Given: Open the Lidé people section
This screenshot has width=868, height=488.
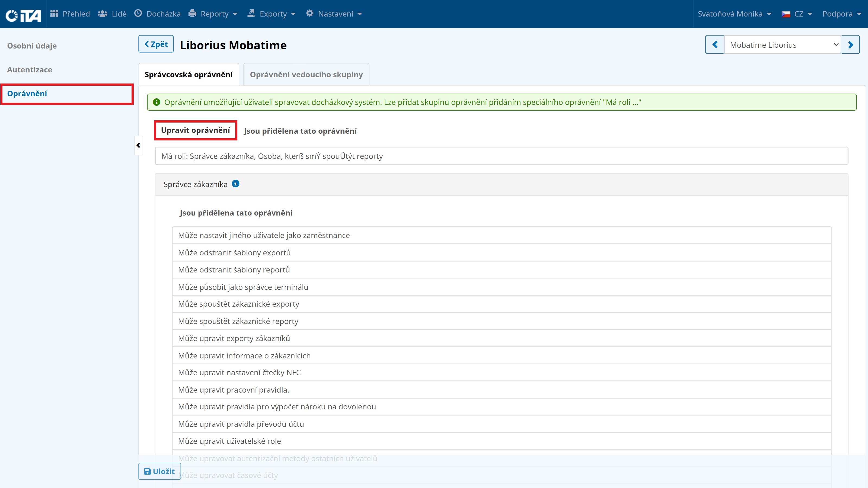Looking at the screenshot, I should (112, 14).
